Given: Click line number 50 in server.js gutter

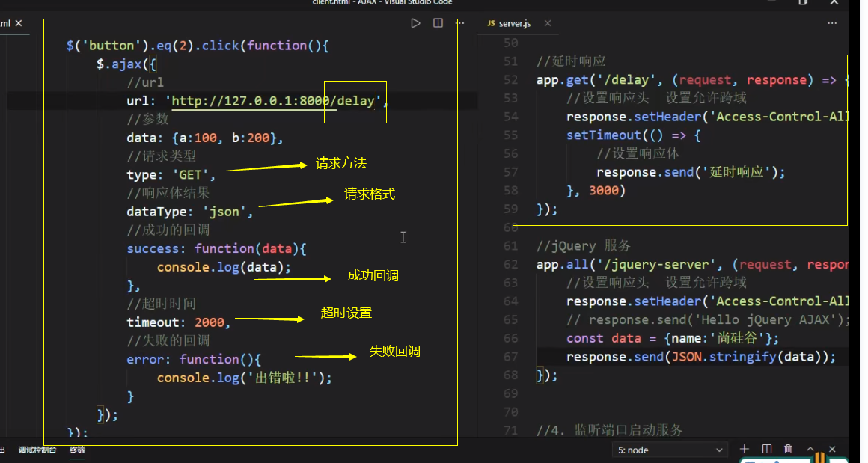Looking at the screenshot, I should (511, 43).
